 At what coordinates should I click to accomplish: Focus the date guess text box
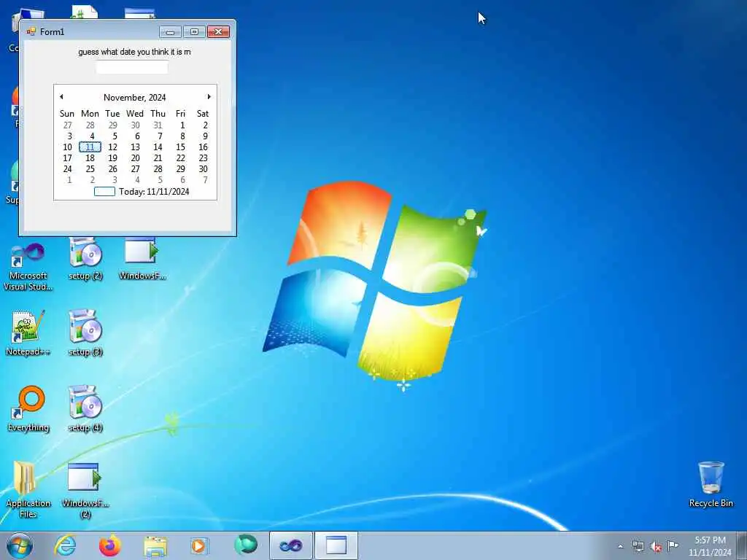tap(132, 66)
